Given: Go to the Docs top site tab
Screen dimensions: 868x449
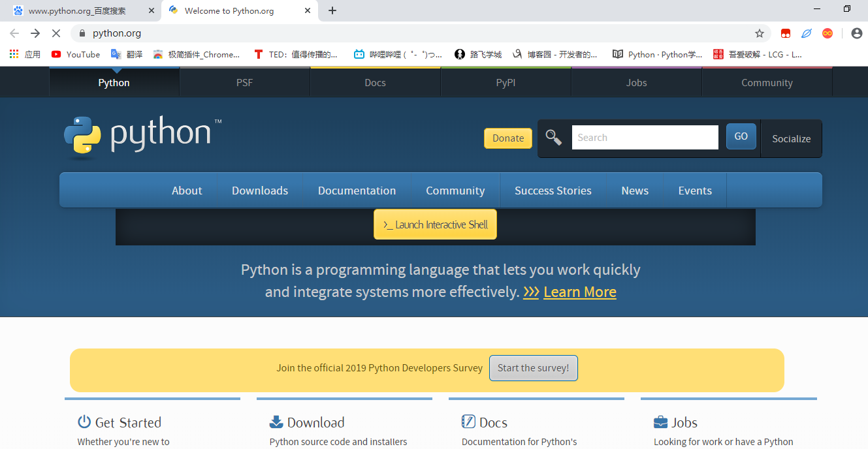Looking at the screenshot, I should pos(376,83).
